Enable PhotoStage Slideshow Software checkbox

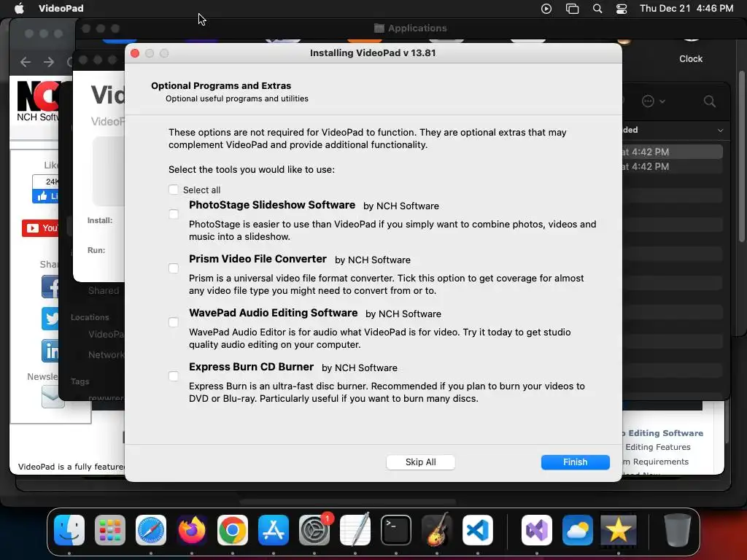pyautogui.click(x=174, y=214)
